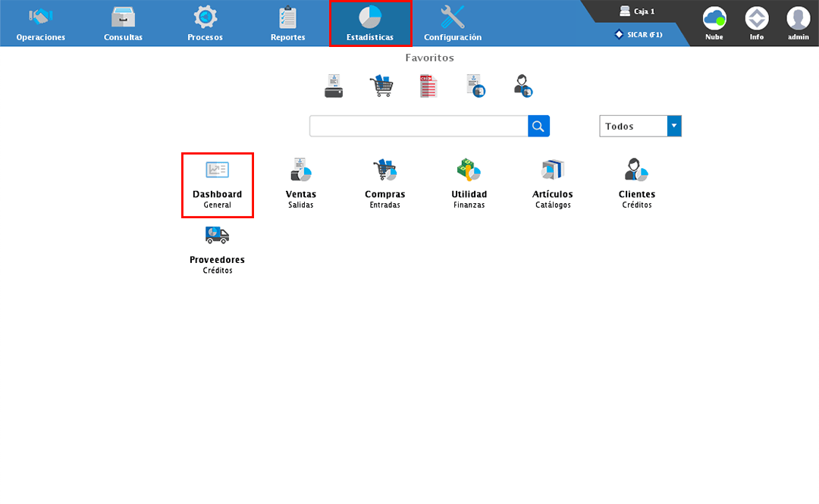
Task: Open Artículos Catálogos statistics
Action: tap(553, 184)
